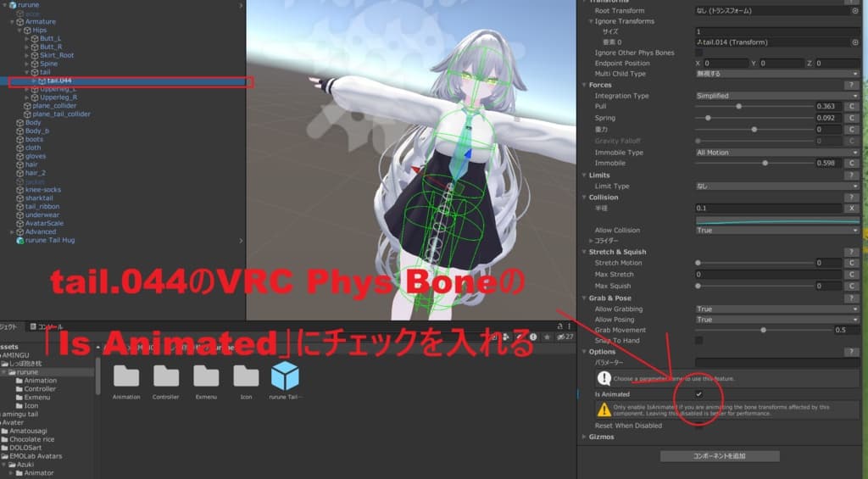Open the Exmenu folder thumbnail
868x479 pixels.
206,376
